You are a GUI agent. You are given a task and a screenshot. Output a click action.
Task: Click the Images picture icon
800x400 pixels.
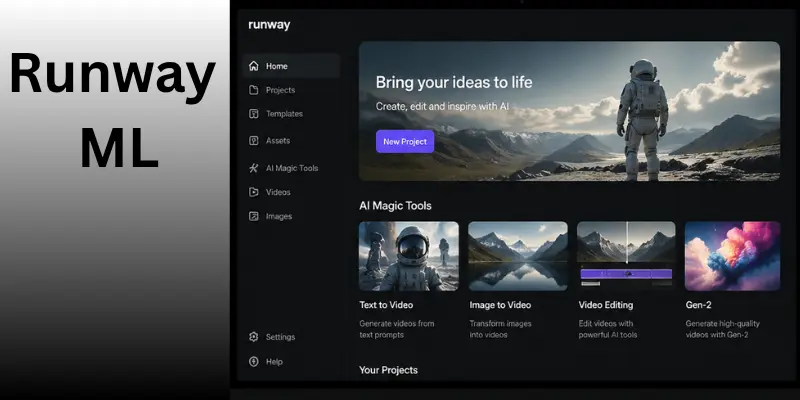pos(254,216)
